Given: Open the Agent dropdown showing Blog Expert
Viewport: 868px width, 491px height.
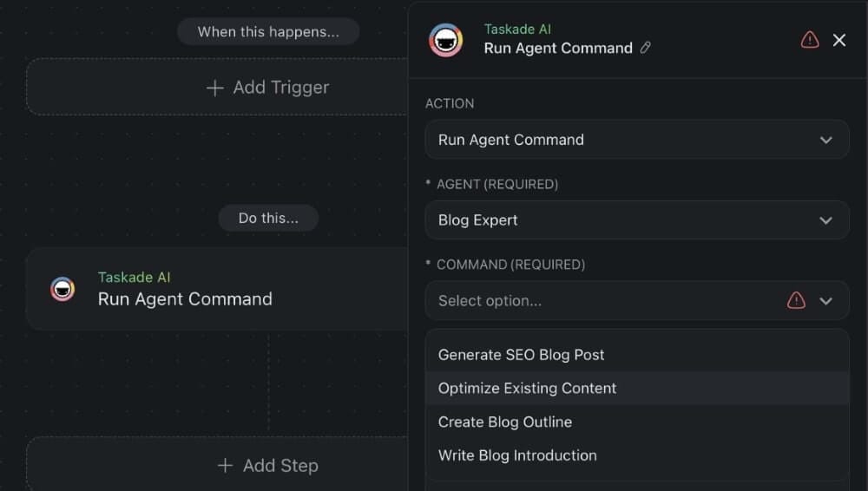Looking at the screenshot, I should (x=636, y=220).
